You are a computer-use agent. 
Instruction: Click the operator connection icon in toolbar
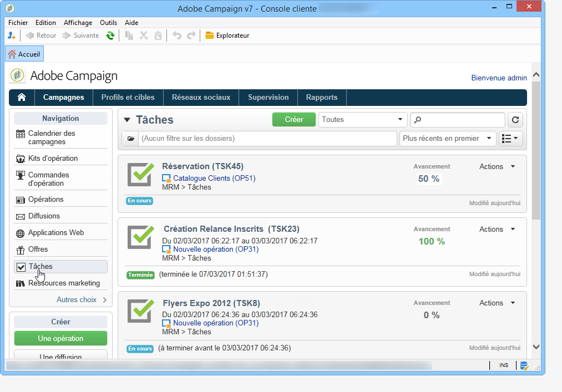pos(12,35)
